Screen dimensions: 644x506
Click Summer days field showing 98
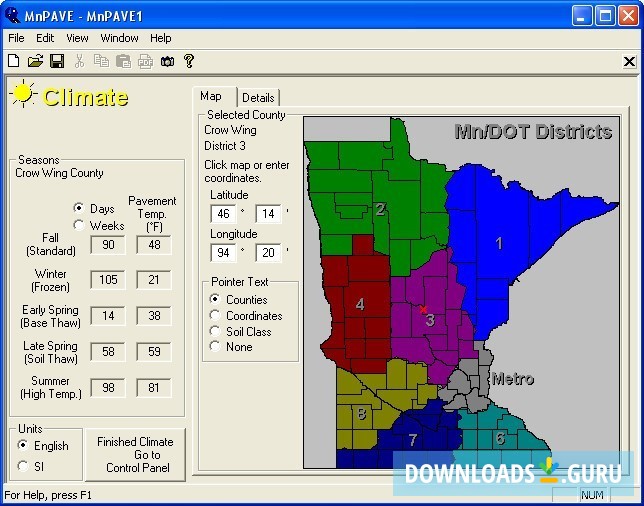pos(108,388)
